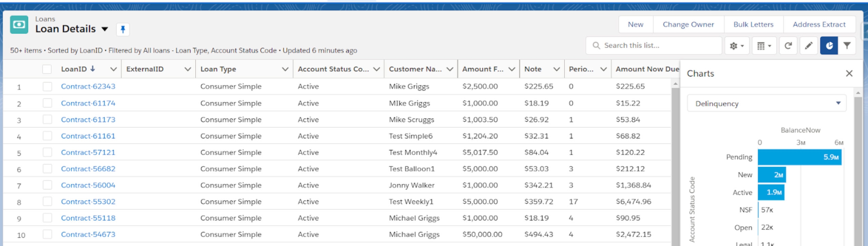Click the Pending bar in the chart
Viewport: 868px width, 246px height.
click(x=799, y=157)
